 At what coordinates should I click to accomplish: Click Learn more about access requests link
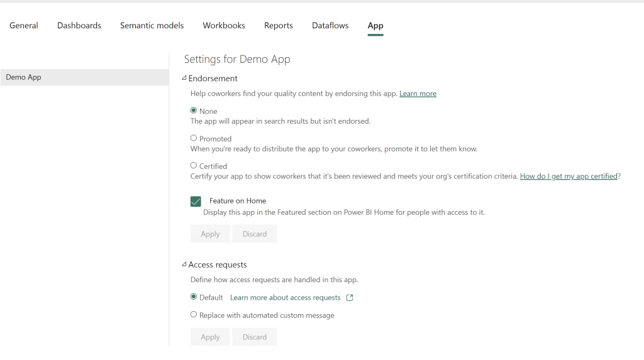285,298
